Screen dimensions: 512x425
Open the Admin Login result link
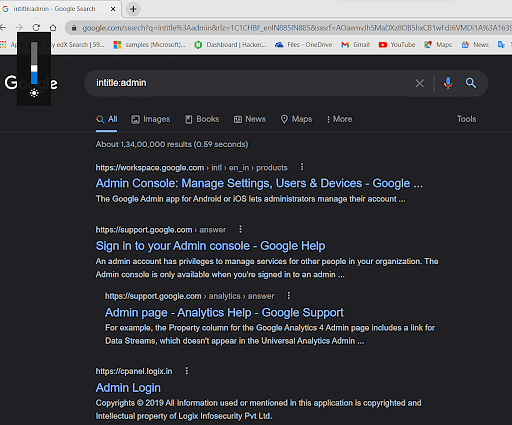pyautogui.click(x=128, y=388)
